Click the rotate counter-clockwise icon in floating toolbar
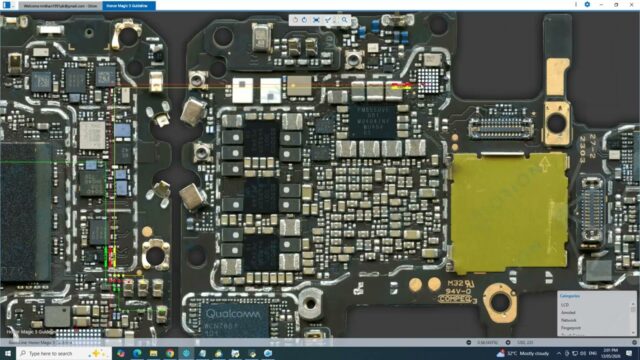This screenshot has width=640, height=360. pyautogui.click(x=295, y=20)
